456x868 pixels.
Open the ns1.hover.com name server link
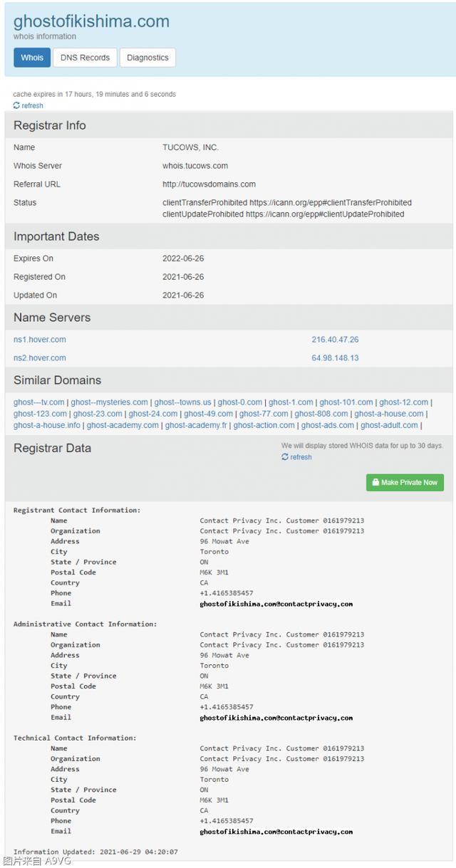(x=40, y=340)
